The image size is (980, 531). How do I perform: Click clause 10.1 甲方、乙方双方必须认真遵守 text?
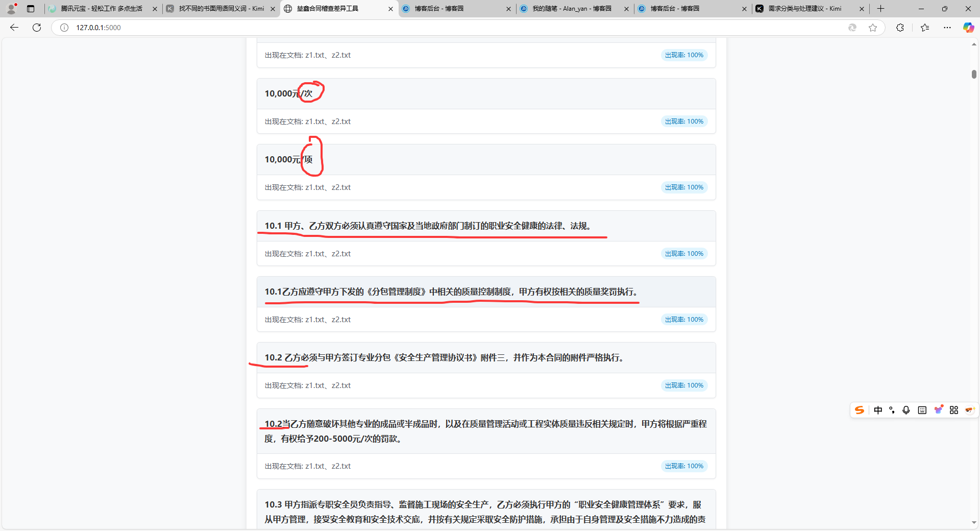430,226
